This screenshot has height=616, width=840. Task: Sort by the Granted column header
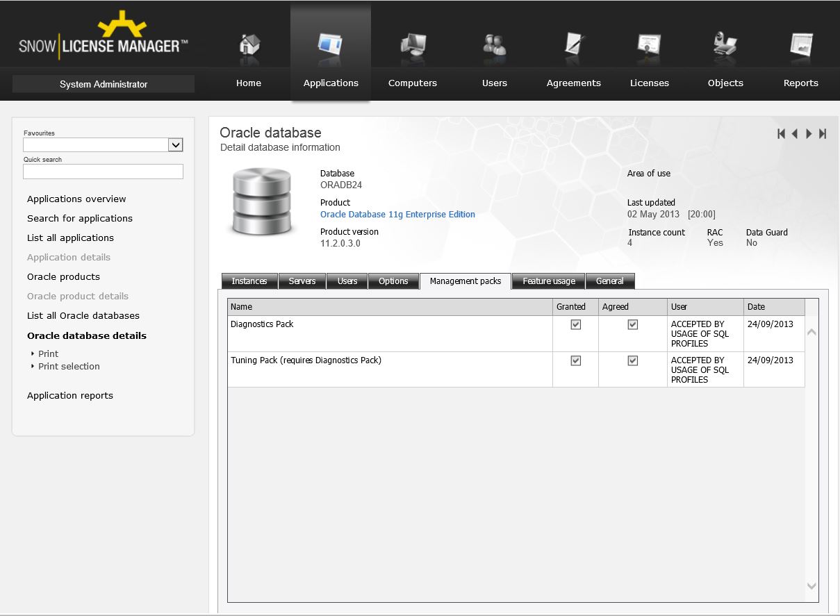575,307
